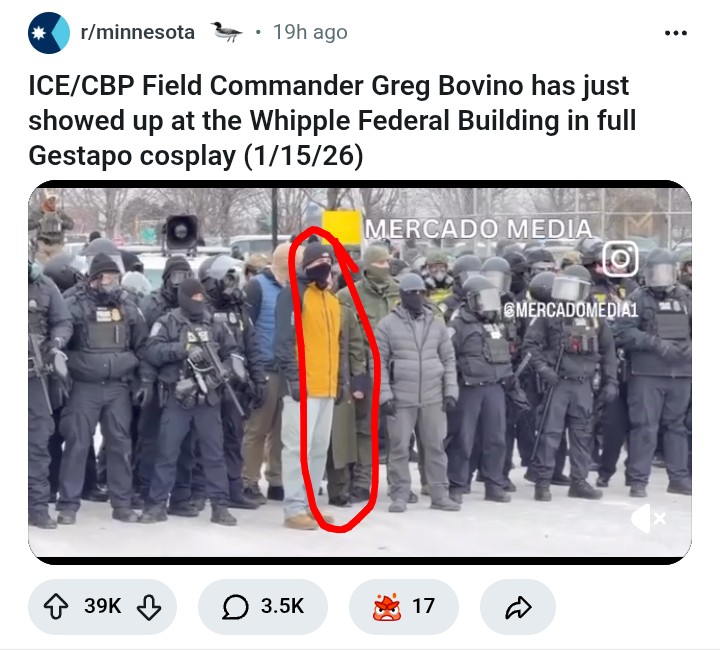720x650 pixels.
Task: Unmute the video with the speaker toggle
Action: [x=648, y=518]
